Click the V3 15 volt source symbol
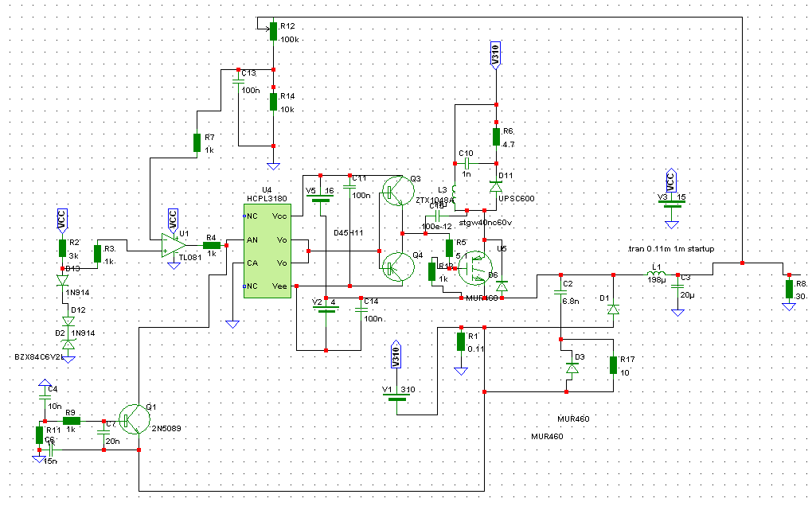 point(673,204)
